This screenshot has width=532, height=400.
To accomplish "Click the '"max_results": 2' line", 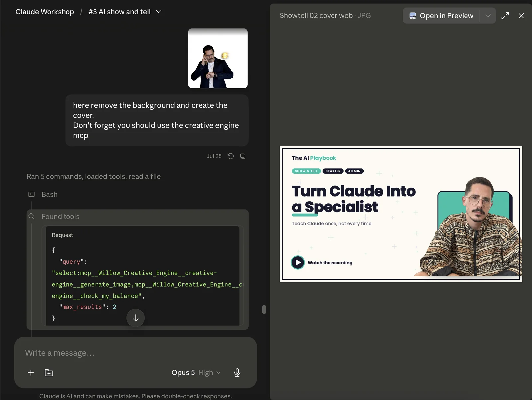I will (88, 307).
